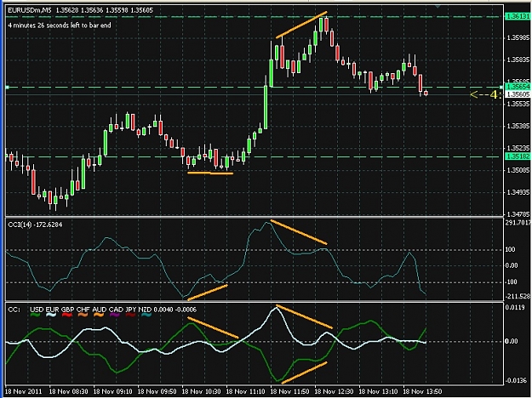
Task: Click the purple color squiggle under CAD
Action: pyautogui.click(x=115, y=315)
